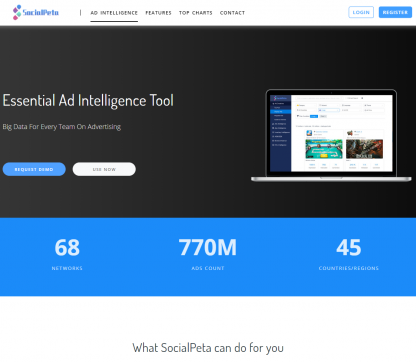Click the pool game ad thumbnail in laptop
The height and width of the screenshot is (362, 416).
[324, 149]
